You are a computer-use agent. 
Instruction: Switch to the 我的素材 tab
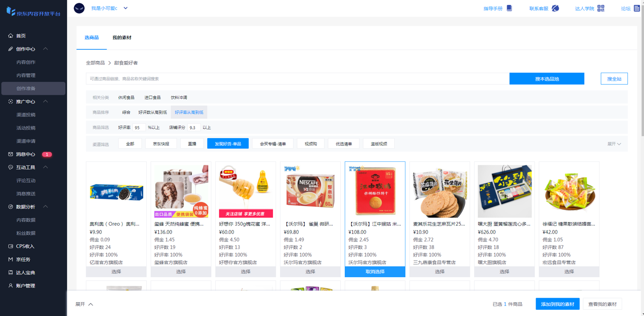[122, 38]
